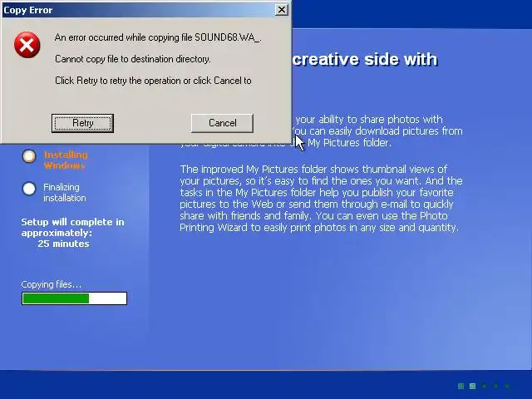Click the Copy Error title bar text
The image size is (532, 399).
(x=27, y=10)
